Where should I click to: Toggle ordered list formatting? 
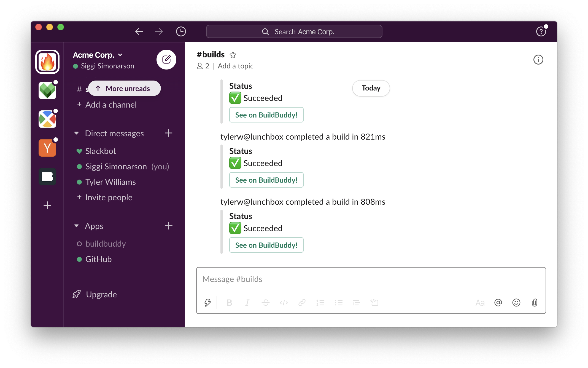(320, 303)
